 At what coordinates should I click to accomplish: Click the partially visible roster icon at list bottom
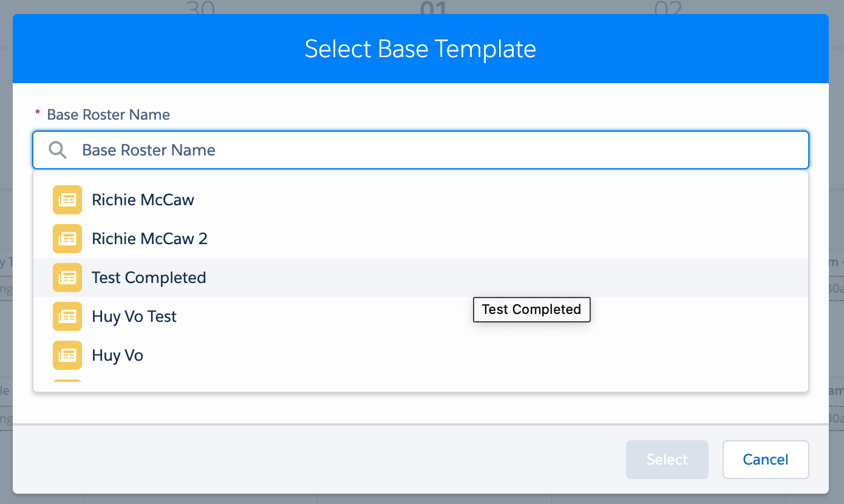pos(67,381)
